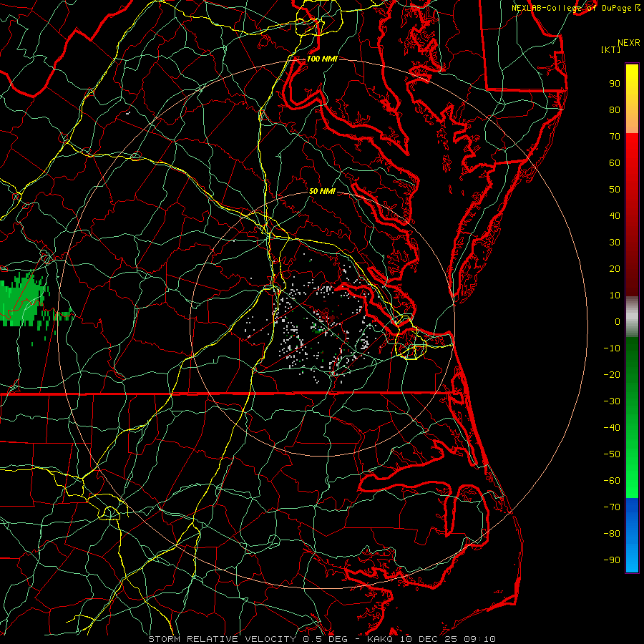Select the -90 value on velocity scale
The image size is (644, 644).
click(x=612, y=560)
